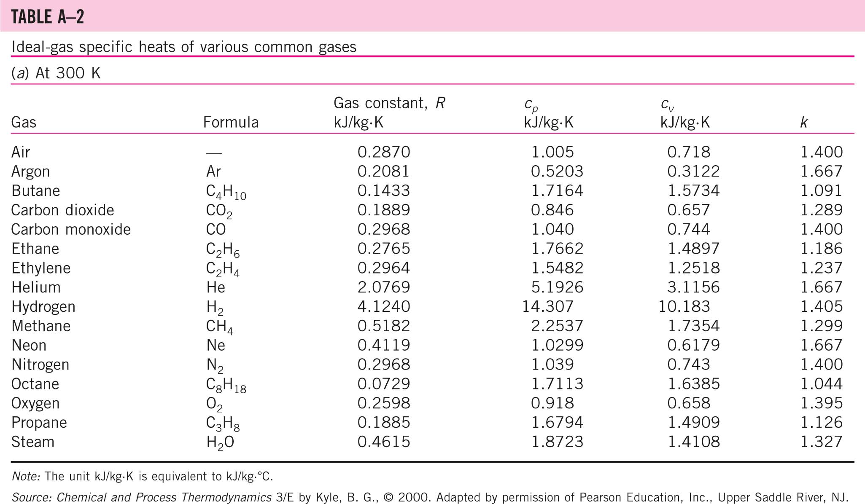
Task: Click the Steam formula H2O
Action: coord(220,442)
